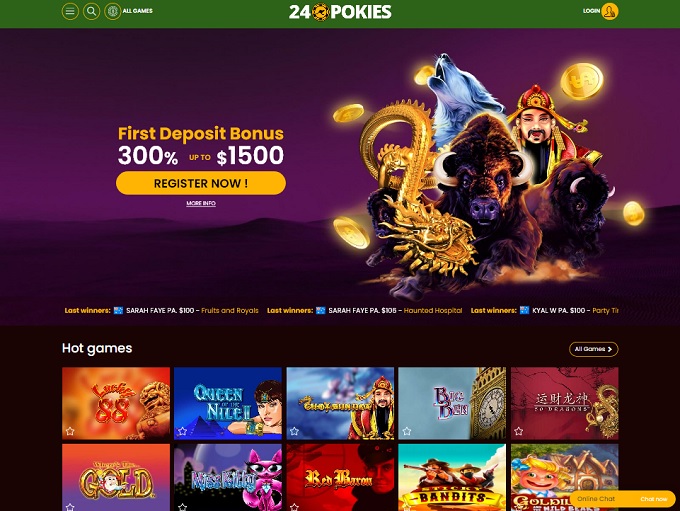Click the login user avatar icon
Viewport: 680px width, 511px height.
pos(609,11)
